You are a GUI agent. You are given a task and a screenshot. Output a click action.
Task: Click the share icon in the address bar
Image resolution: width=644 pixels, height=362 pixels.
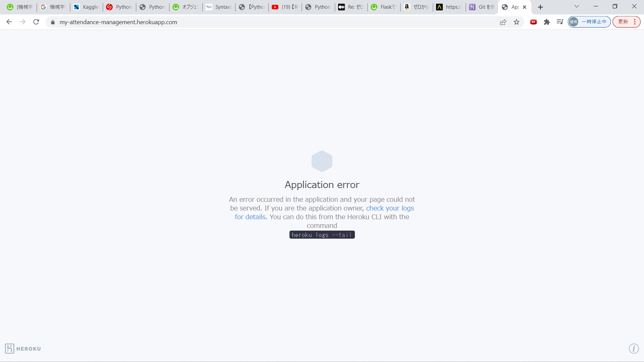click(503, 22)
